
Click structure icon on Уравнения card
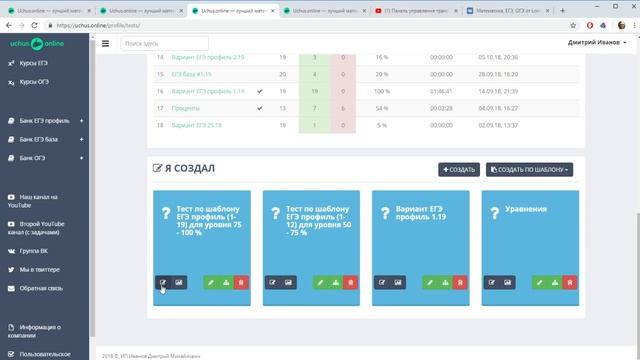coord(555,282)
